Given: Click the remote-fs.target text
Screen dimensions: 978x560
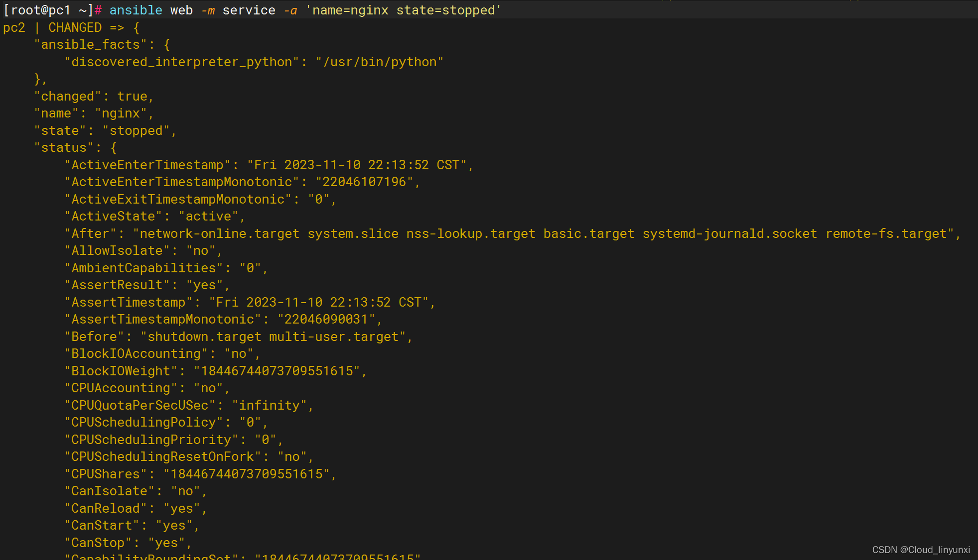Looking at the screenshot, I should [886, 233].
